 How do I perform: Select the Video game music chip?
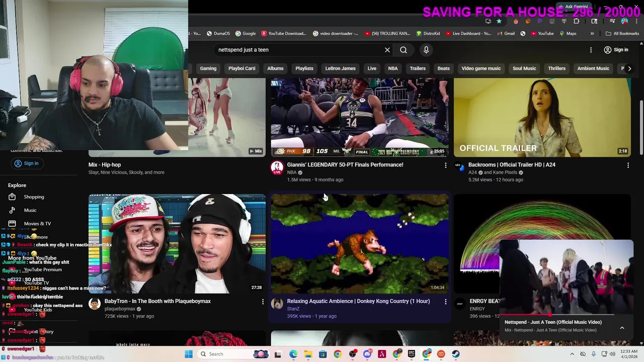(481, 68)
